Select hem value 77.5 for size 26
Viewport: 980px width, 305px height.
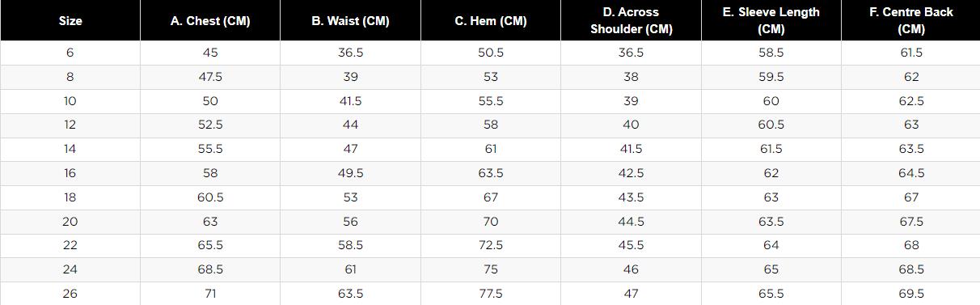(491, 294)
